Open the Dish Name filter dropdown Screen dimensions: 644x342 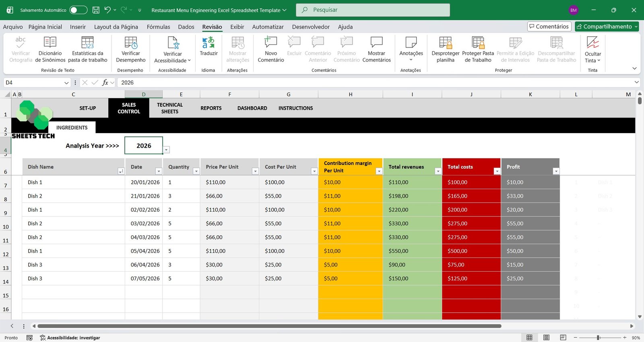coord(120,171)
